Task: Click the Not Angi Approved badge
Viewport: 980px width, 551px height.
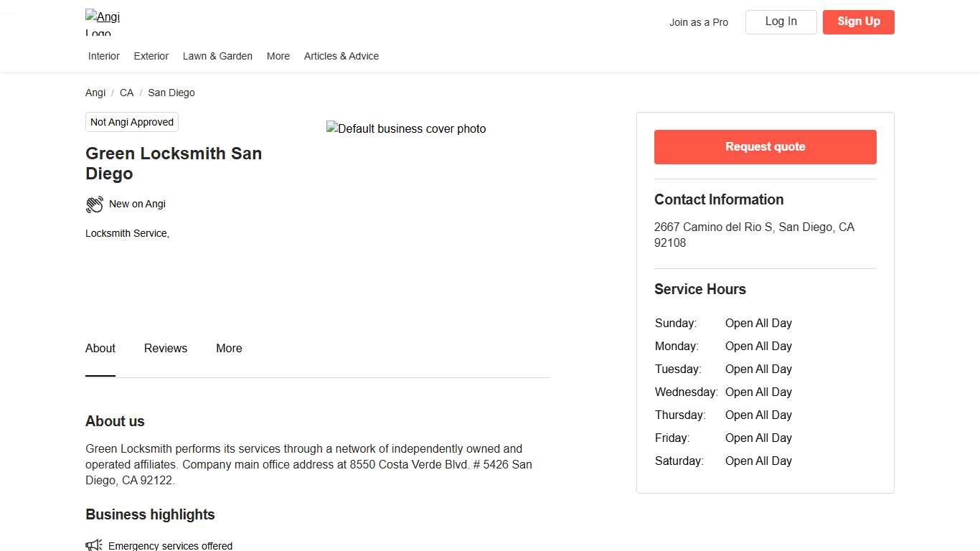Action: tap(132, 122)
